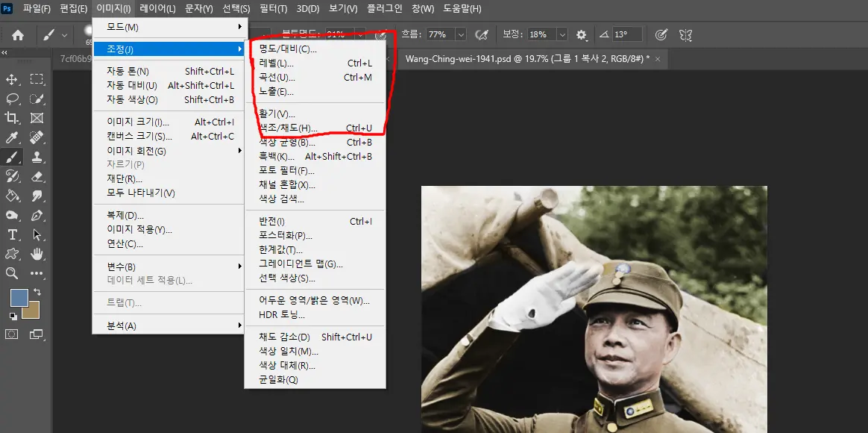This screenshot has height=433, width=868.
Task: Select the Frame tool
Action: (x=37, y=117)
